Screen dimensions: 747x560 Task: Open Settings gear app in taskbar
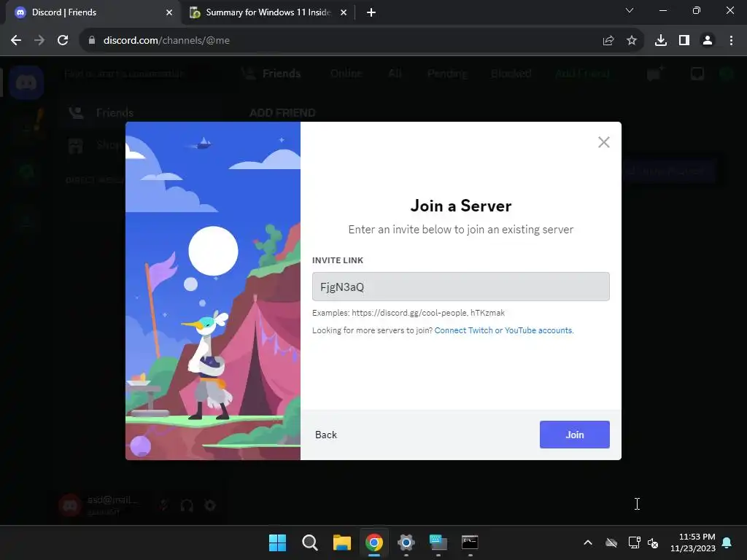tap(406, 542)
